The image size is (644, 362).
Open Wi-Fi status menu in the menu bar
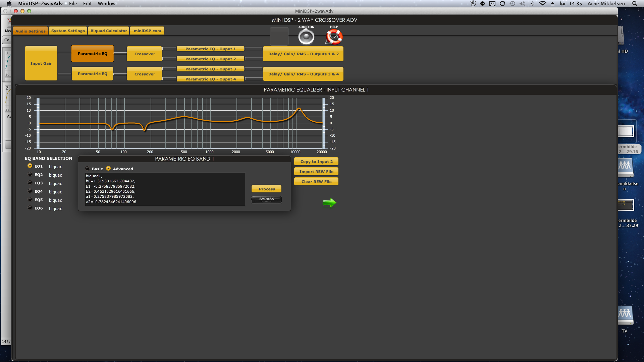point(543,4)
